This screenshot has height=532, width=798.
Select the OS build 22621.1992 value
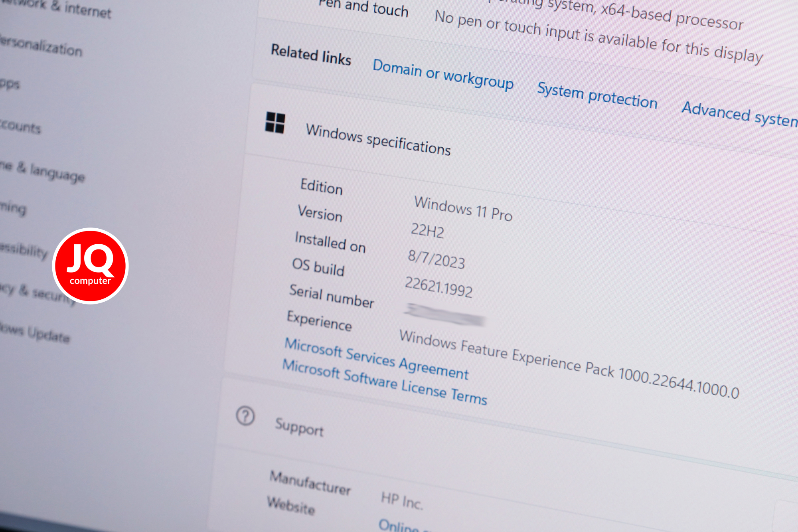coord(439,287)
